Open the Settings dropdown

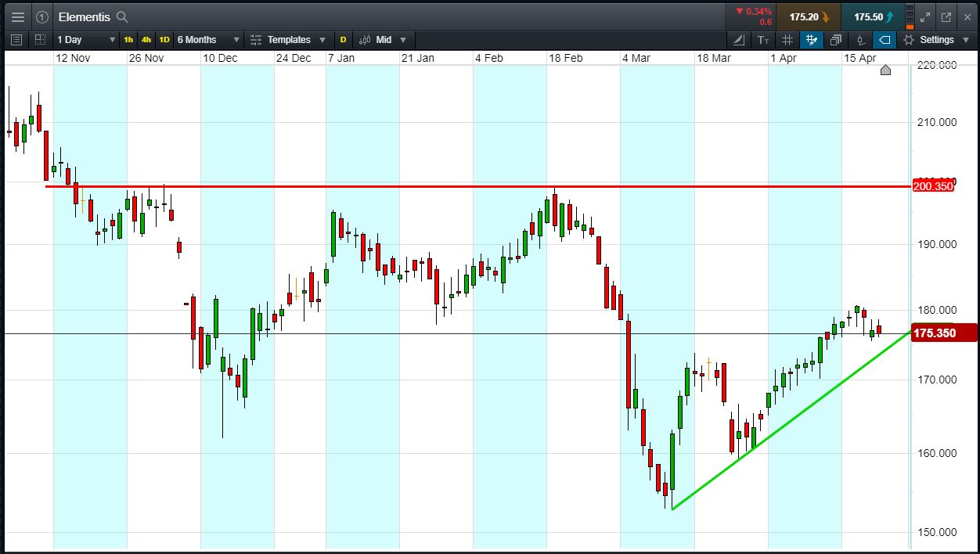935,40
